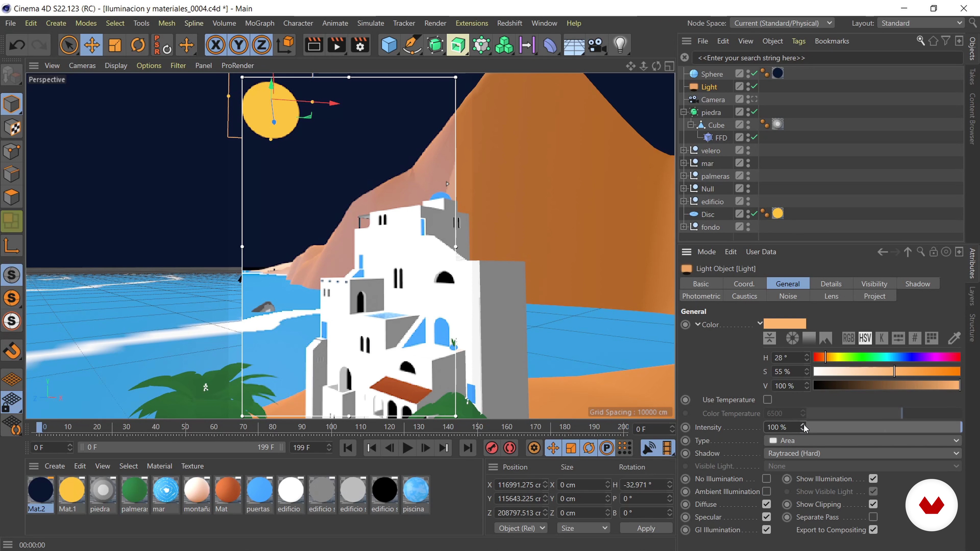Screen dimensions: 980x551
Task: Toggle No Illumination checkbox
Action: (x=767, y=478)
